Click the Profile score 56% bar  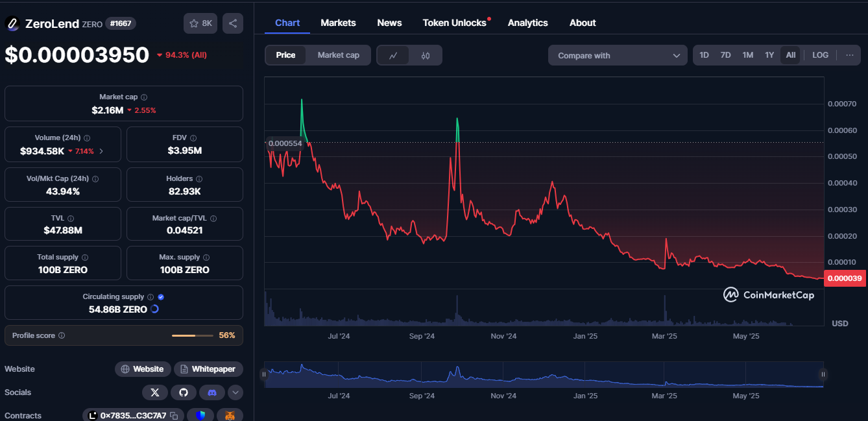coord(193,335)
